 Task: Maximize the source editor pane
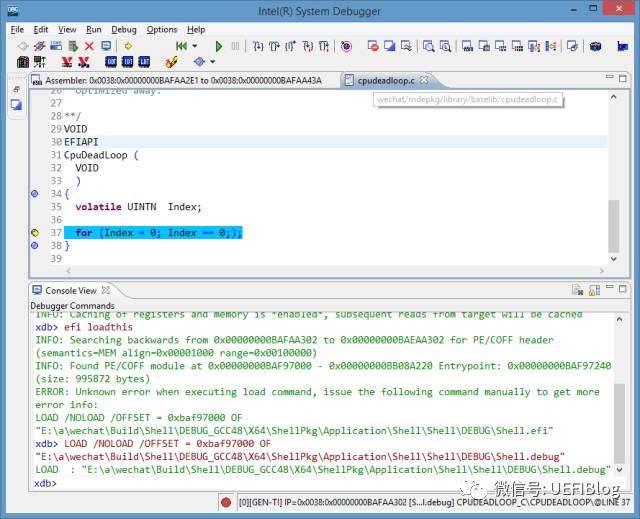[622, 78]
